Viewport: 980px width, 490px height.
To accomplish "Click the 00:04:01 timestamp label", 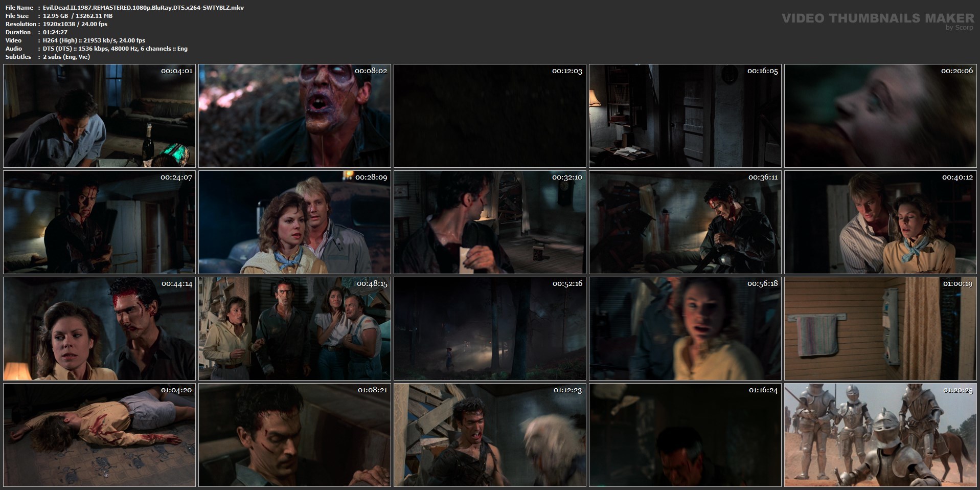I will (x=177, y=71).
